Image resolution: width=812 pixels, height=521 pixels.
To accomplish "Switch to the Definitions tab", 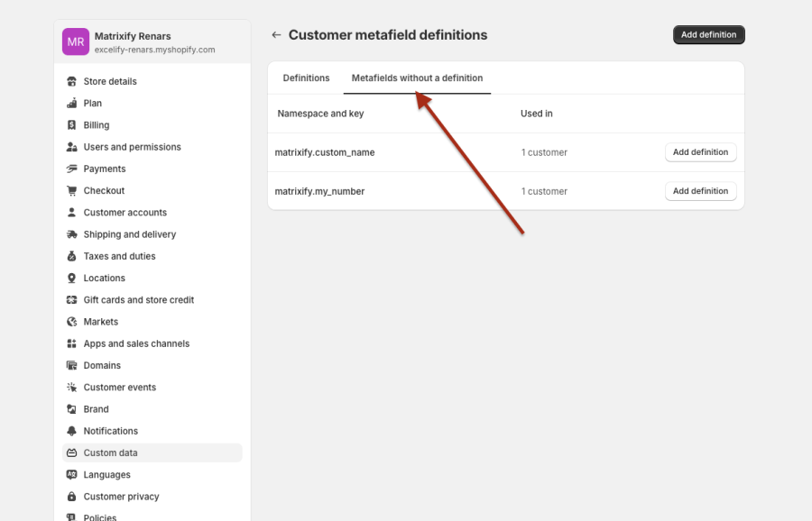I will coord(306,78).
